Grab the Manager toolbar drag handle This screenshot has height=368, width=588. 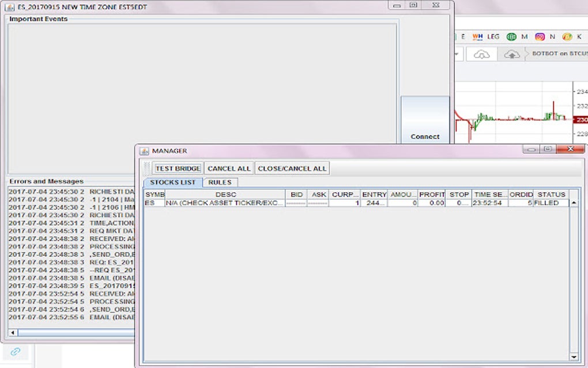coord(147,168)
